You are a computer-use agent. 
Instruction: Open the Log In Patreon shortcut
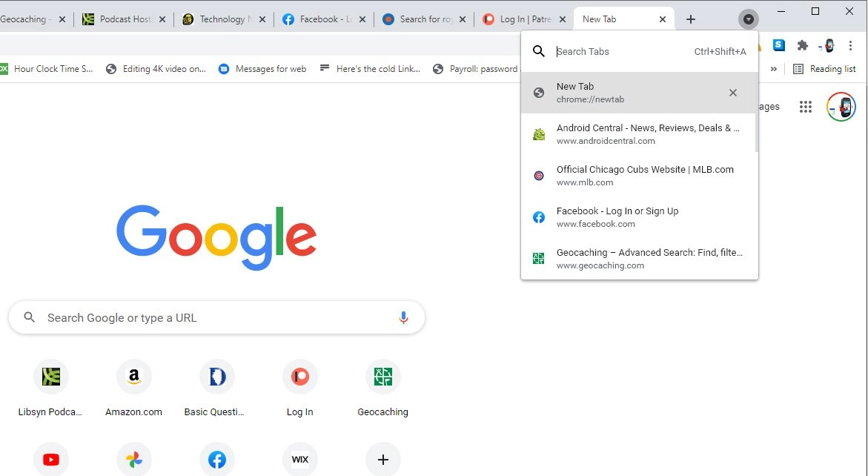point(299,388)
